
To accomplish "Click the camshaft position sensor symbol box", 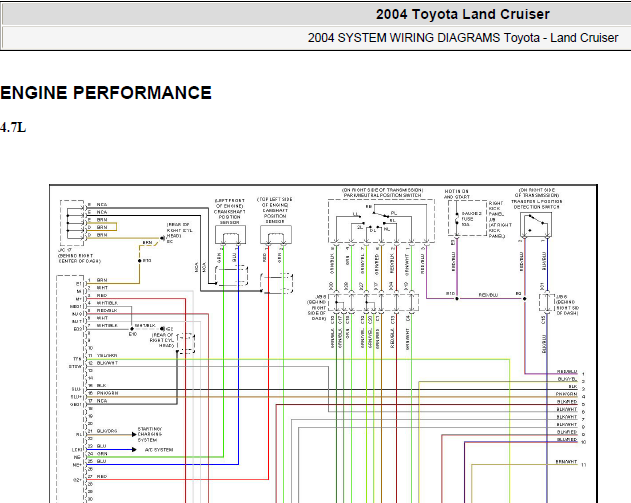I will [276, 235].
